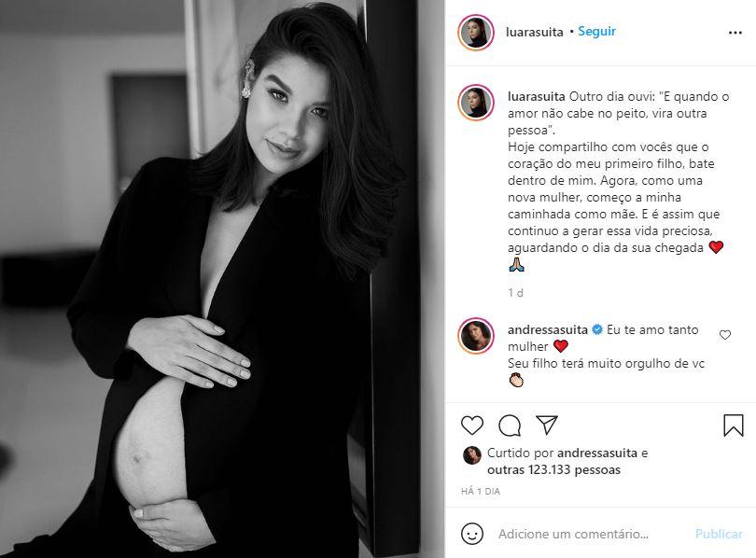Click the HÁ 1 DIA timestamp
Image resolution: width=756 pixels, height=558 pixels.
click(481, 491)
